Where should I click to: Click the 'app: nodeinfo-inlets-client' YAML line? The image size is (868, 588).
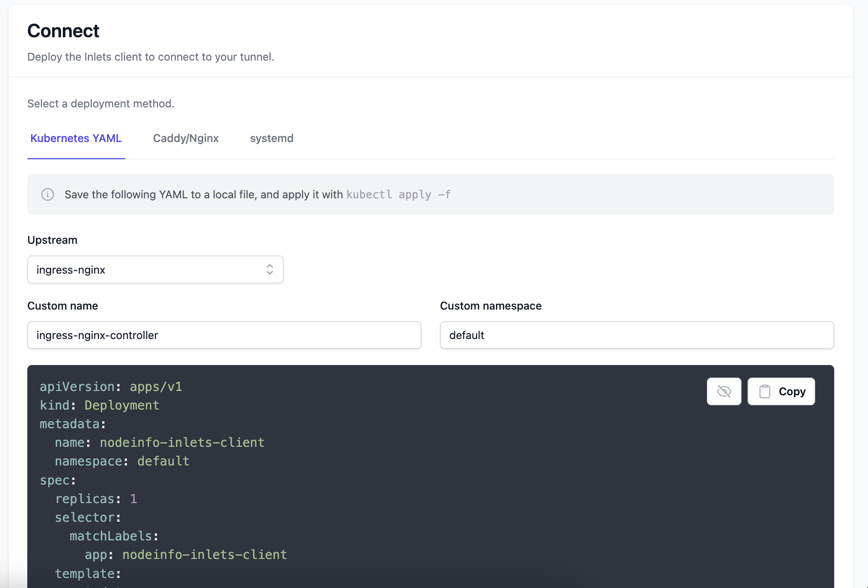[x=186, y=555]
